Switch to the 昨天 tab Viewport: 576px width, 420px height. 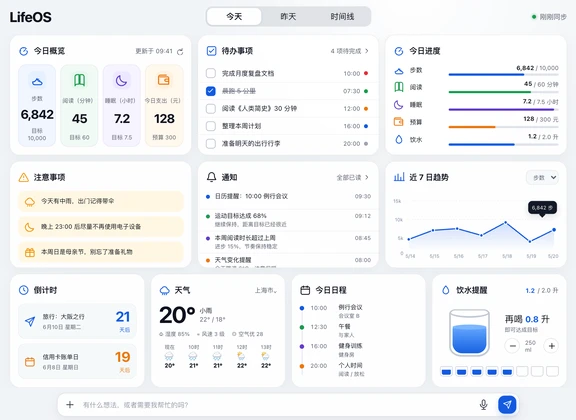(x=288, y=17)
